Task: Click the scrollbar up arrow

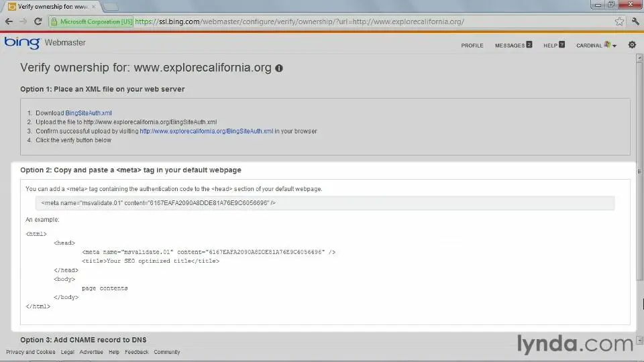Action: point(639,58)
